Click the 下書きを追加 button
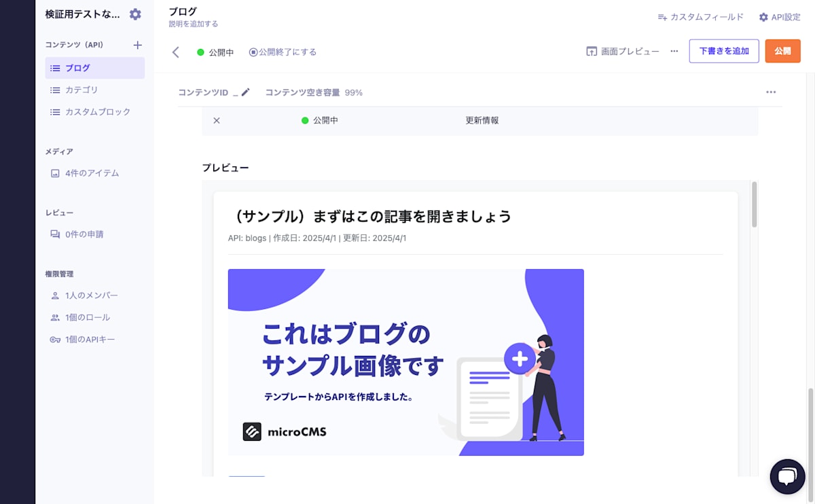The width and height of the screenshot is (815, 504). coord(724,51)
